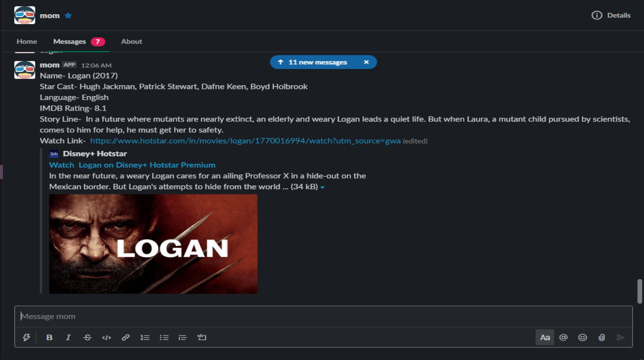Viewport: 644px width, 360px height.
Task: Hide formatting toolbar with Aa button
Action: pyautogui.click(x=545, y=337)
